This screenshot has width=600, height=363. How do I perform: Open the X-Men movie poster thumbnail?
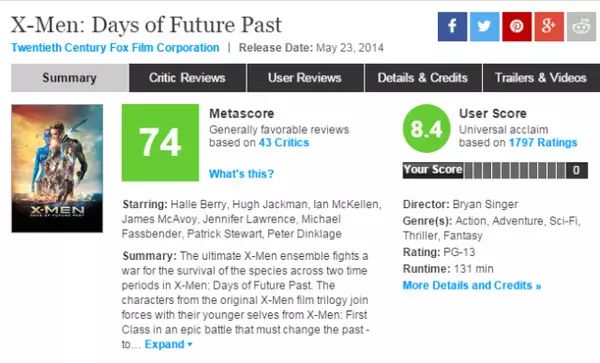(57, 168)
